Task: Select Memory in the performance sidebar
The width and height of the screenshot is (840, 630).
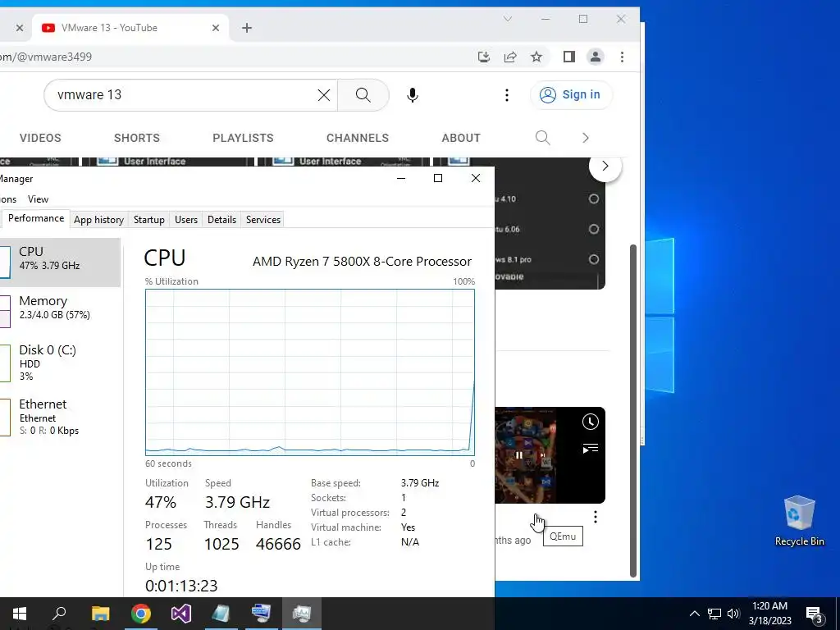Action: click(60, 311)
